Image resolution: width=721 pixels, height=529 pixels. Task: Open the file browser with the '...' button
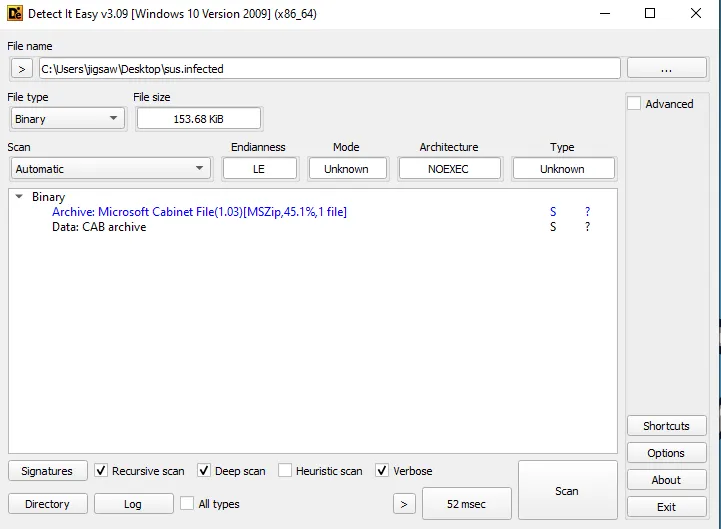click(x=666, y=69)
